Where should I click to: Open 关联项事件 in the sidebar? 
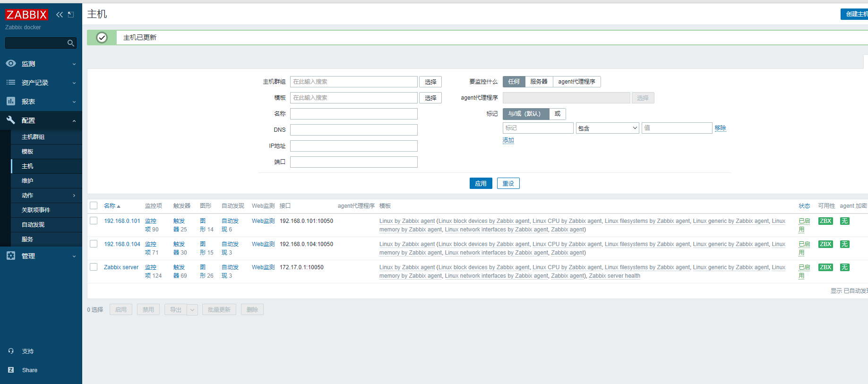click(36, 210)
